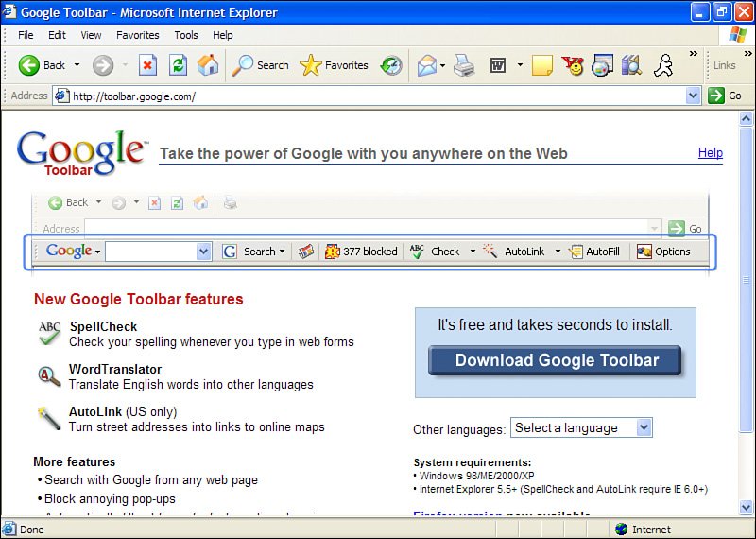Viewport: 756px width, 539px height.
Task: Open the History clock icon
Action: (x=391, y=65)
